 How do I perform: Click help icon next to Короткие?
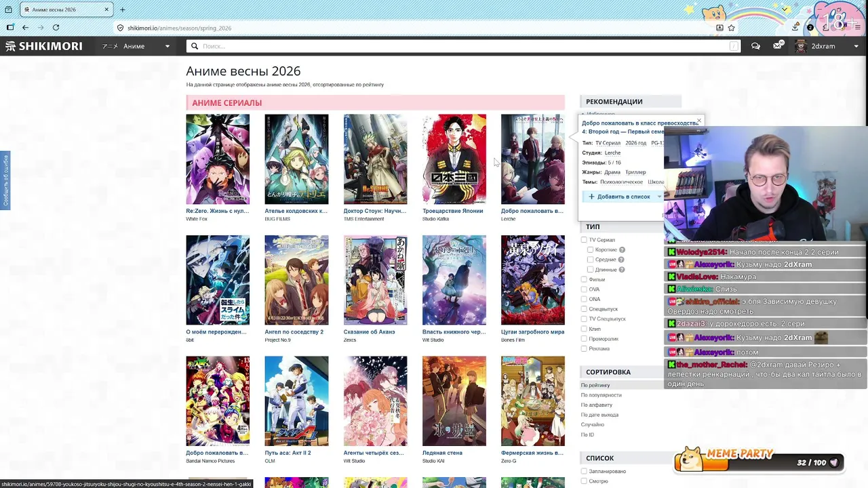(x=622, y=250)
